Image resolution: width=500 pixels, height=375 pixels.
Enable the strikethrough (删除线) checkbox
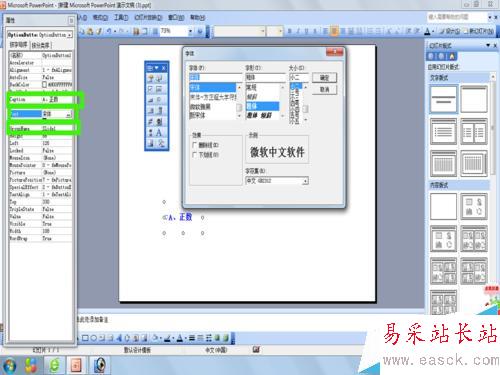195,145
